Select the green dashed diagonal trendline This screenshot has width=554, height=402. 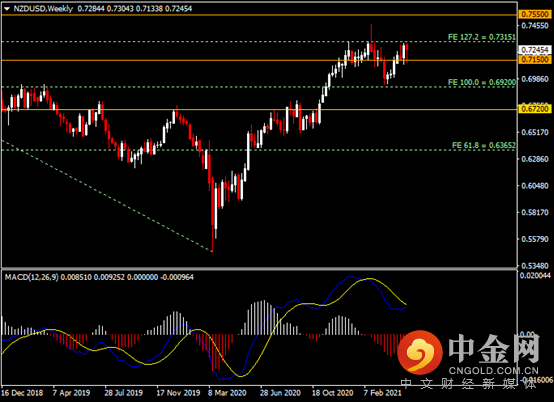[x=107, y=196]
